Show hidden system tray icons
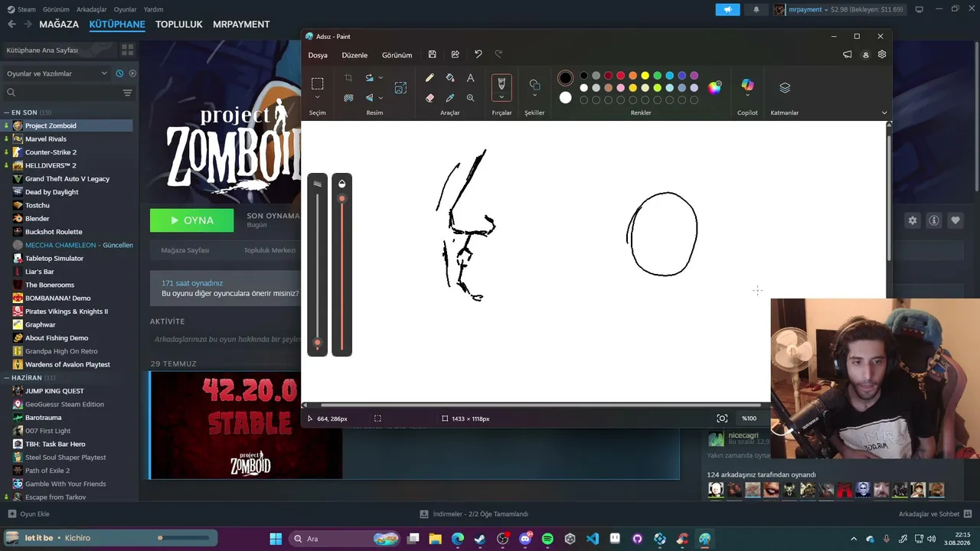The height and width of the screenshot is (551, 980). point(854,539)
